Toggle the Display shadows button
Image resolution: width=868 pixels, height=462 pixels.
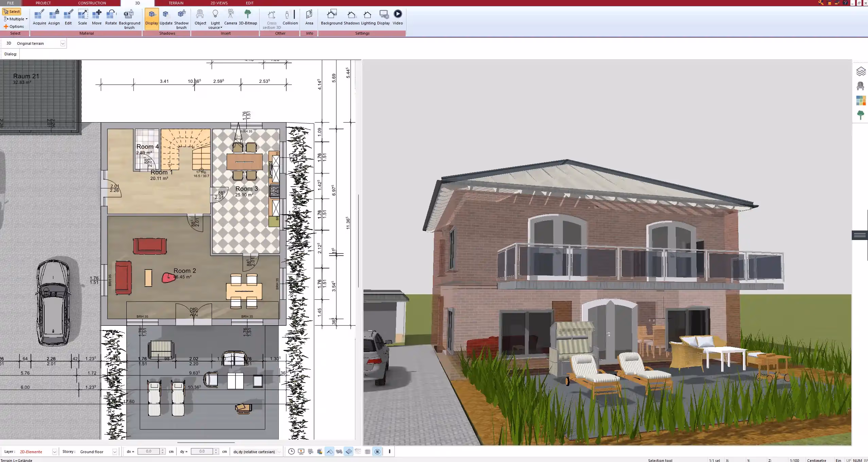click(152, 19)
